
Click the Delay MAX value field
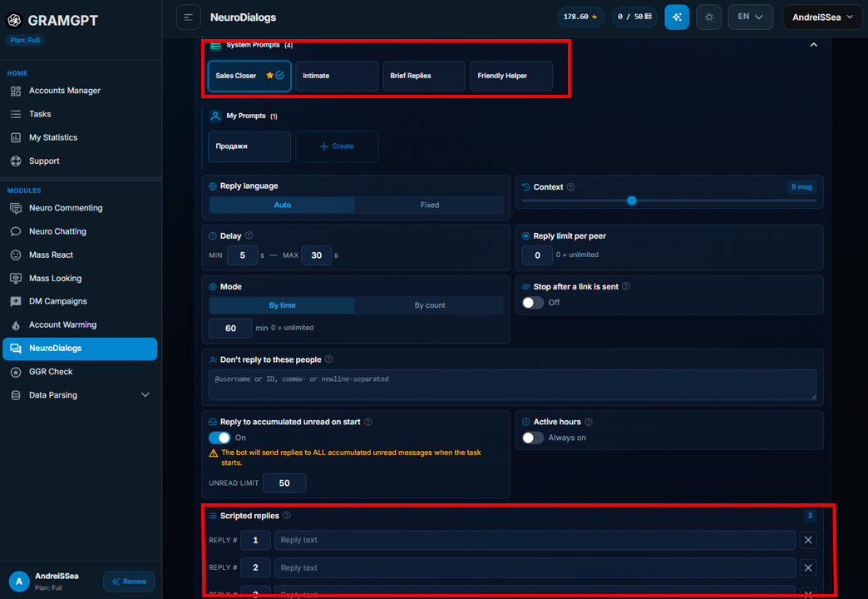316,255
